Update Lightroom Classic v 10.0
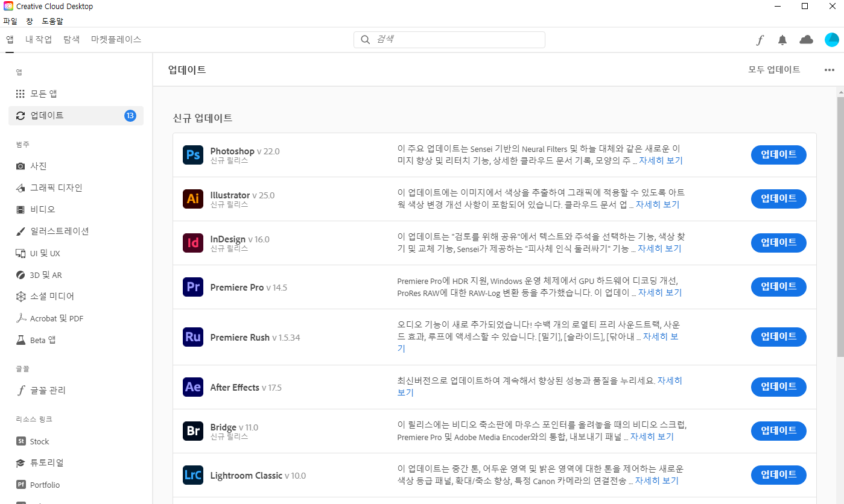Screen dimensions: 844x504 [779, 475]
